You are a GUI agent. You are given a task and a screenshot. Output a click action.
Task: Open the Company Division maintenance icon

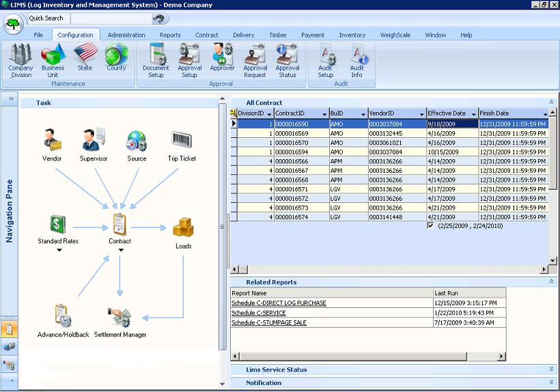[20, 59]
